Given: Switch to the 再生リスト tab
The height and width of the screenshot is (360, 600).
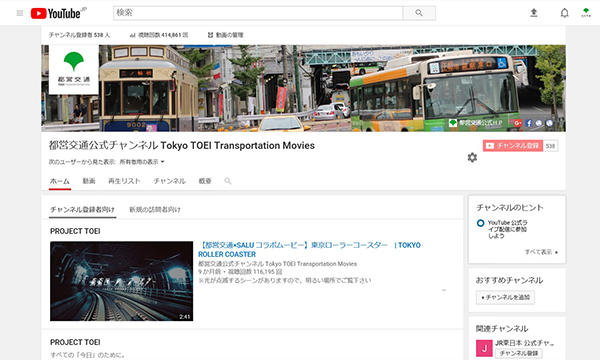Looking at the screenshot, I should (124, 181).
